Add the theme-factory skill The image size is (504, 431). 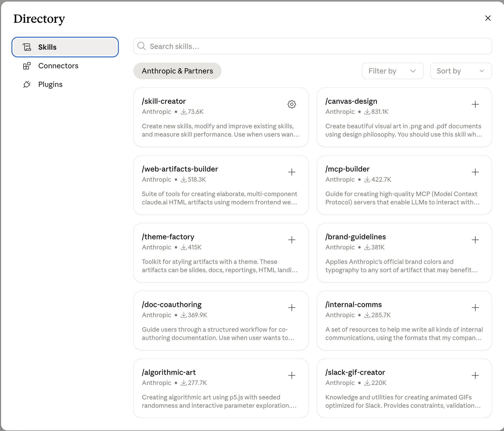292,240
